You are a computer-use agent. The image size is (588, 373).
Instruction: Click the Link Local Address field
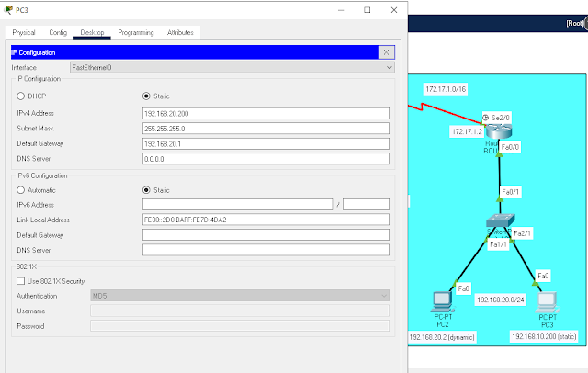tap(266, 220)
